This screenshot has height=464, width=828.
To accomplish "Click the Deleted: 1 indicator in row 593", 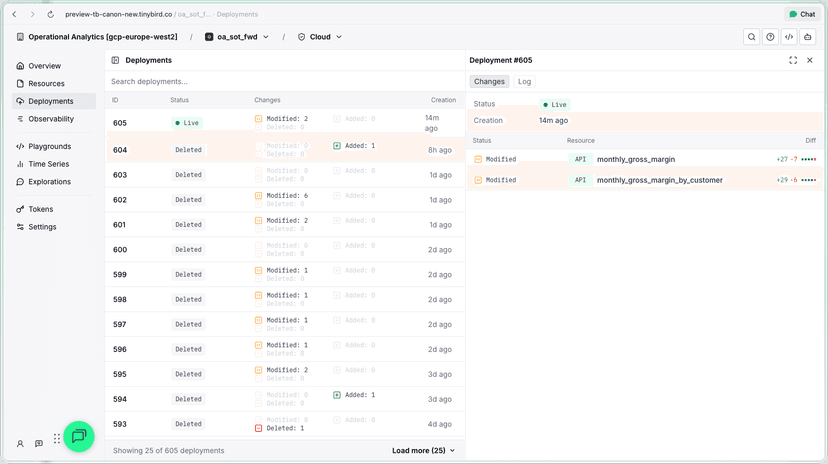I will [279, 428].
